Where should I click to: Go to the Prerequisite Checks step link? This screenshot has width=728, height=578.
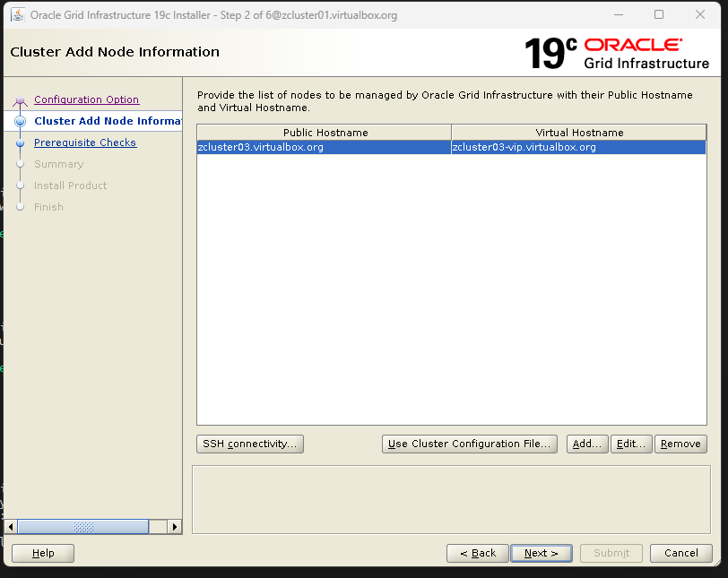point(85,142)
